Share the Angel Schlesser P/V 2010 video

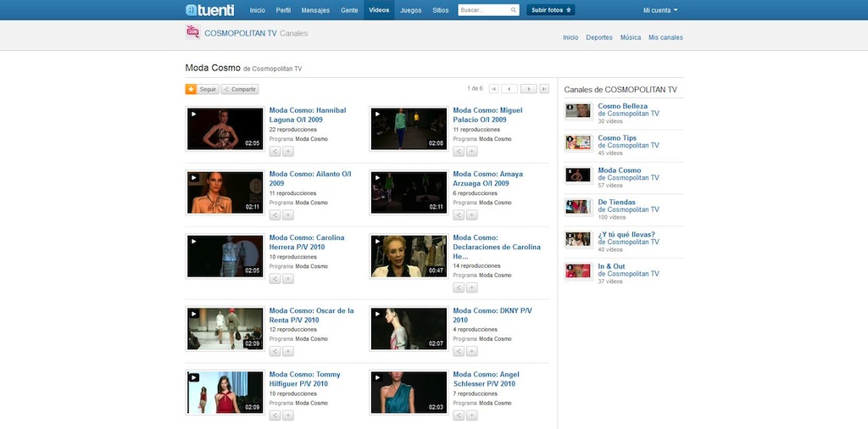(x=459, y=415)
